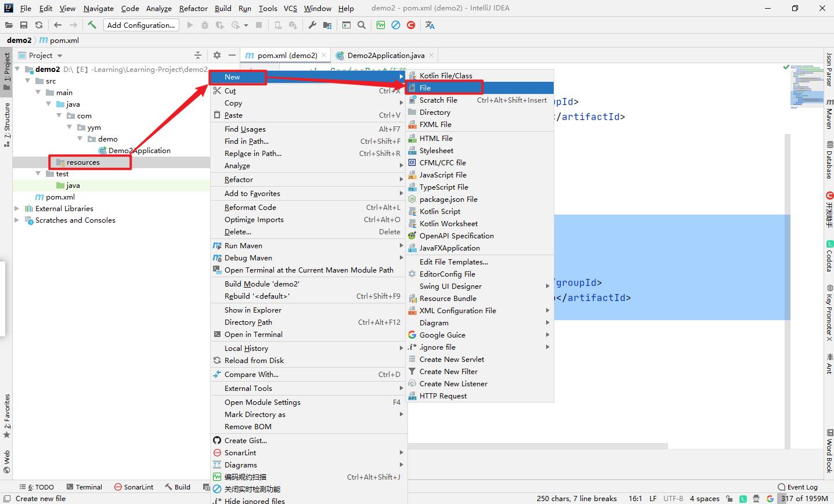Click the Add Configuration... button
834x504 pixels.
(x=141, y=25)
